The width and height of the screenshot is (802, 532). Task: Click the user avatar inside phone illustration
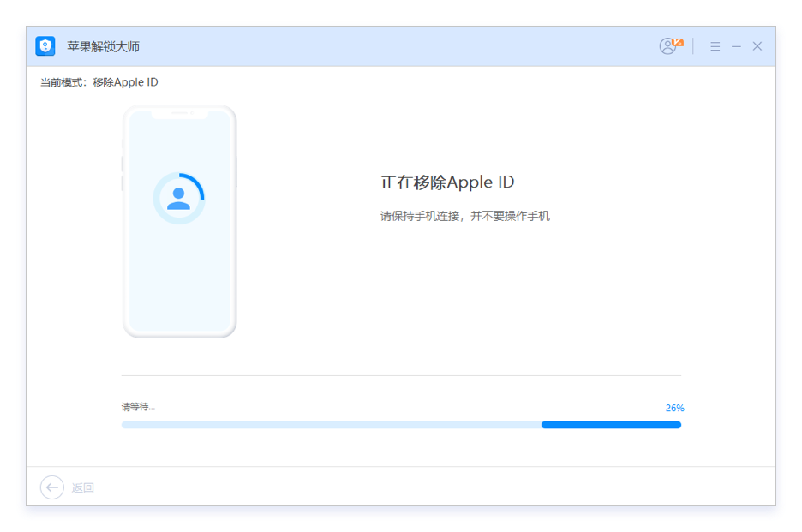coord(178,199)
